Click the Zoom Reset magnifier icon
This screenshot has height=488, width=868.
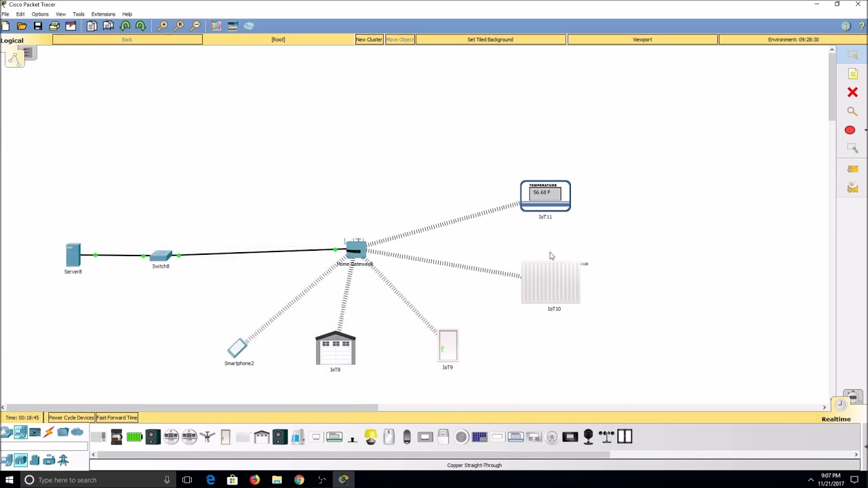point(179,26)
